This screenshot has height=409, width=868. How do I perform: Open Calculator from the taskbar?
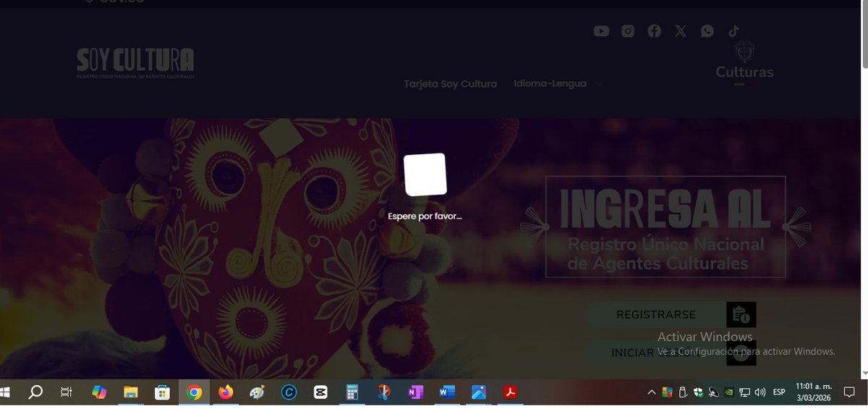click(352, 392)
